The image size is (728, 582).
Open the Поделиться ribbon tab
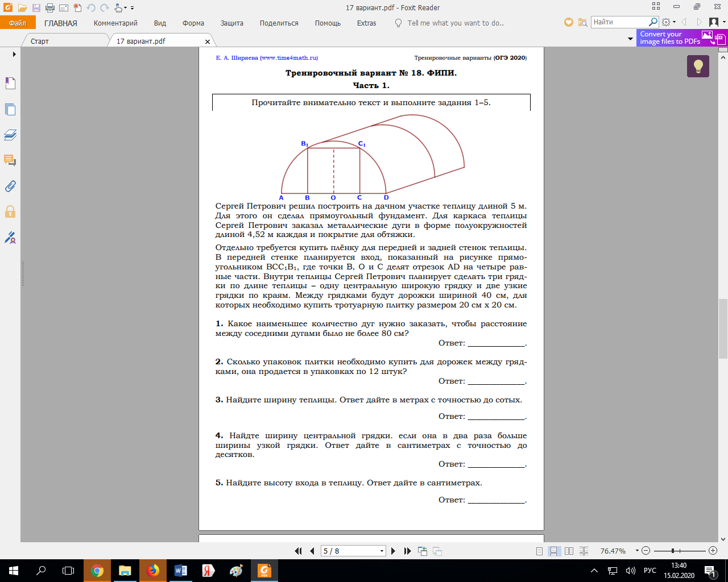click(279, 23)
